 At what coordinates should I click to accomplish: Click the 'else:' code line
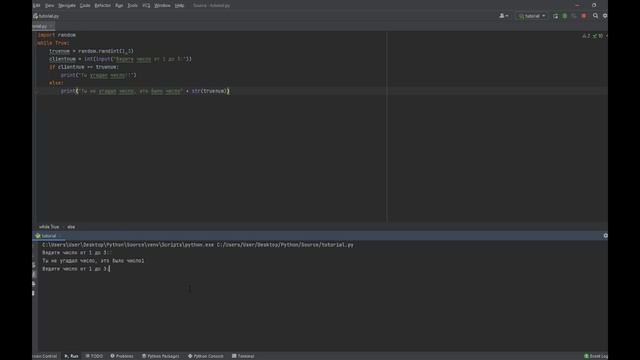point(56,83)
